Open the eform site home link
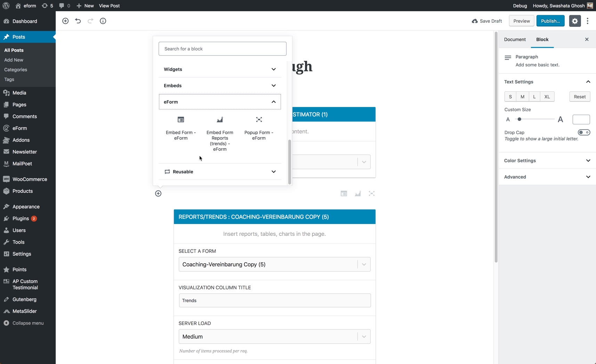596x364 pixels. point(26,6)
